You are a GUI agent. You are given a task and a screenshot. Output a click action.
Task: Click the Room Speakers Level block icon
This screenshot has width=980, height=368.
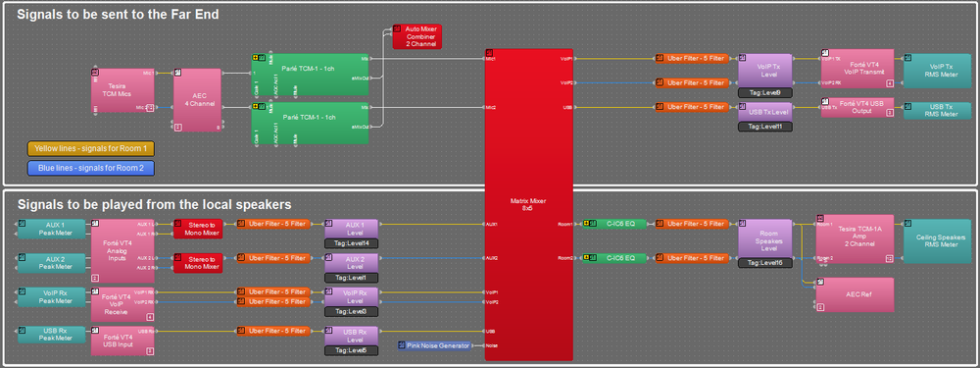coord(743,223)
